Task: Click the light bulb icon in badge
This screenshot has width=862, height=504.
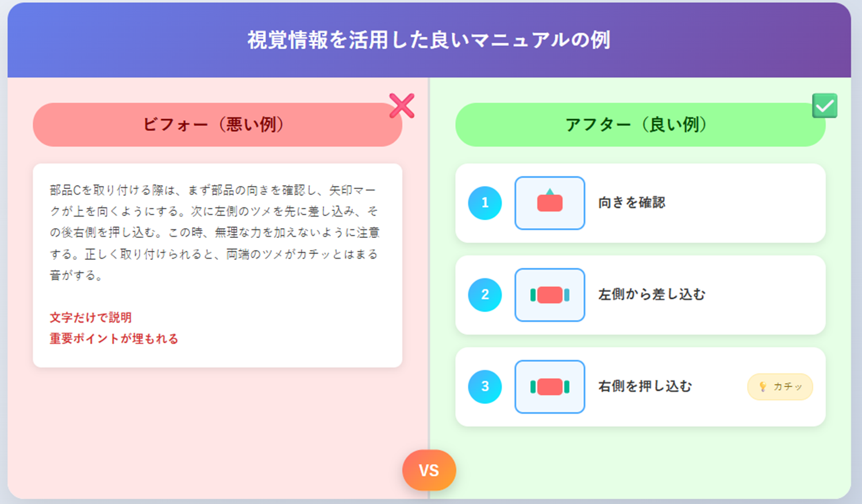Action: point(763,387)
